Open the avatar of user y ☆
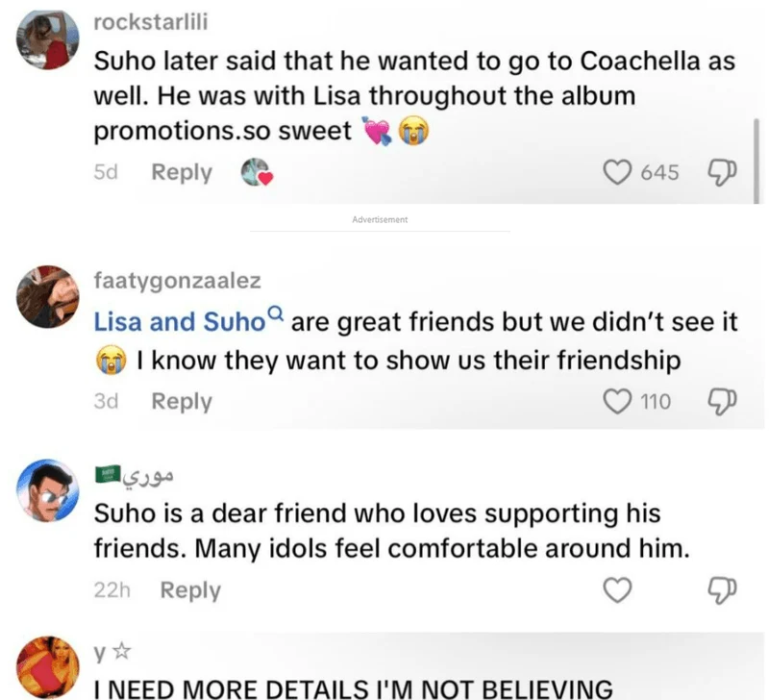This screenshot has width=769, height=700. pyautogui.click(x=45, y=668)
